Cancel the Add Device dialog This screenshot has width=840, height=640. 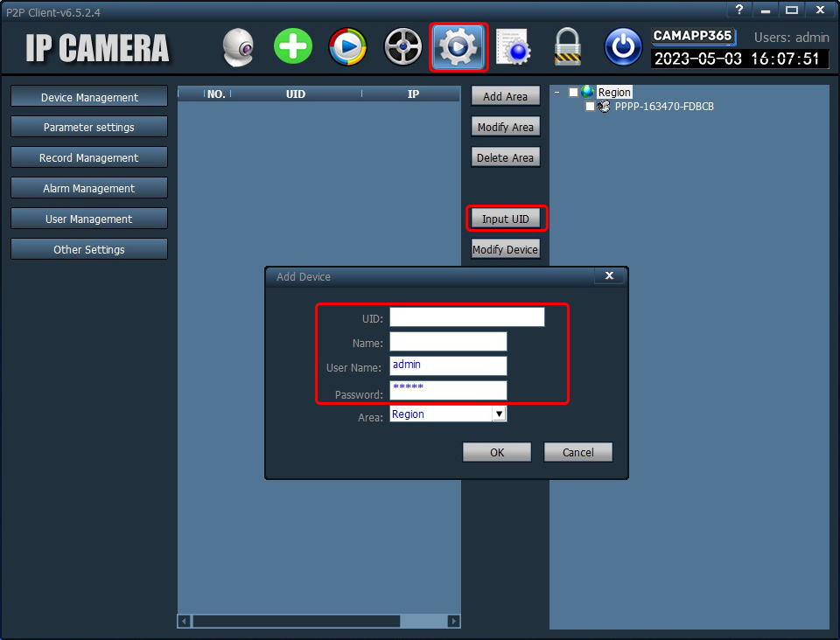click(x=578, y=452)
